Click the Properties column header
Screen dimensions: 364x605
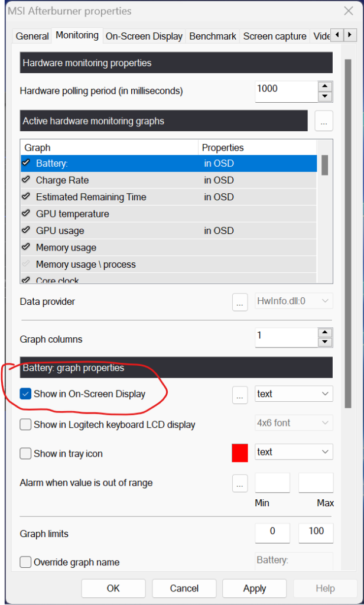[258, 147]
